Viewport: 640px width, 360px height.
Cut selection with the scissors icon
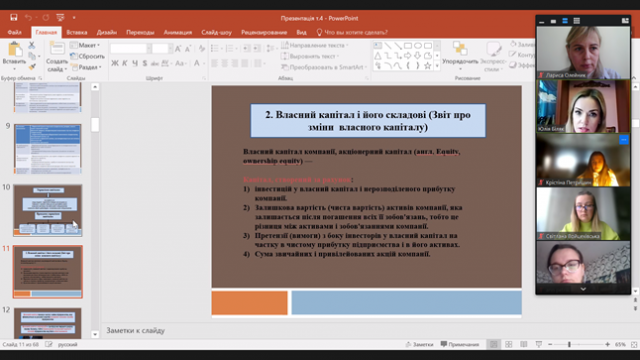click(31, 45)
